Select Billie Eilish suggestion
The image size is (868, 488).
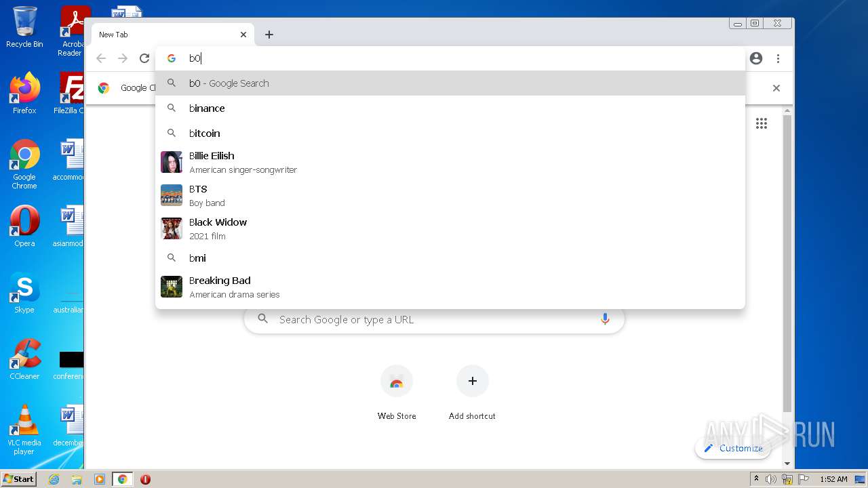[450, 162]
